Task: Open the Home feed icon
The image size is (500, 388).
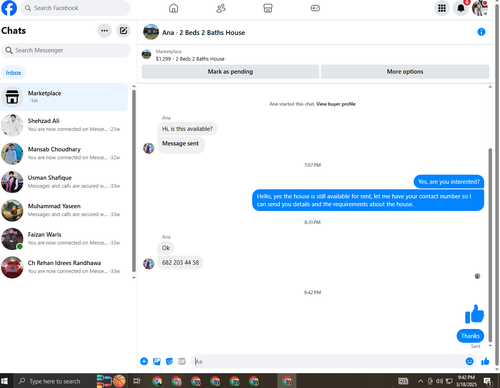Action: [x=173, y=8]
